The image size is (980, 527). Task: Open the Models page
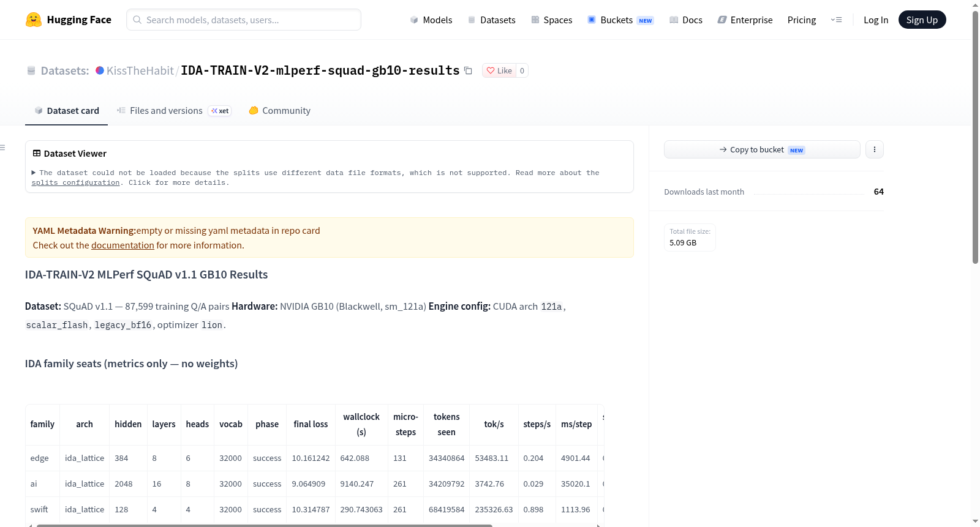[x=431, y=20]
